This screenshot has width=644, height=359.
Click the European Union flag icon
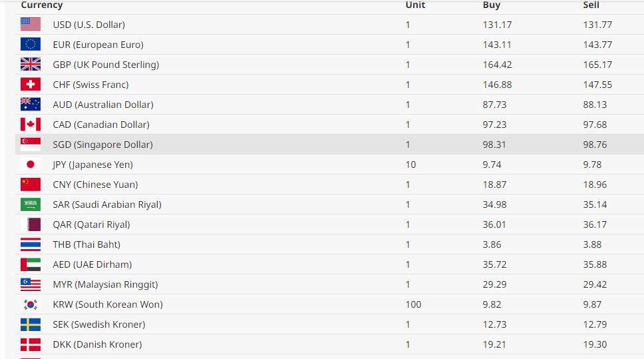[31, 45]
